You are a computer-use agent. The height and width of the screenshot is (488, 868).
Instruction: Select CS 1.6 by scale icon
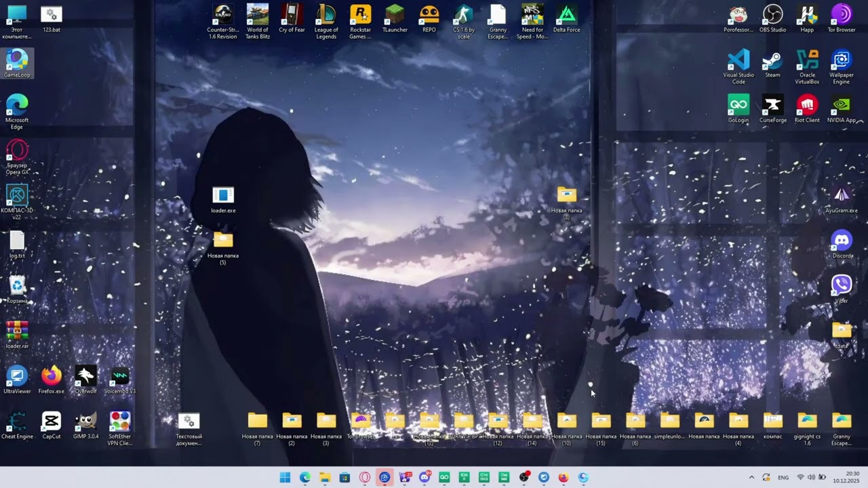pos(464,22)
